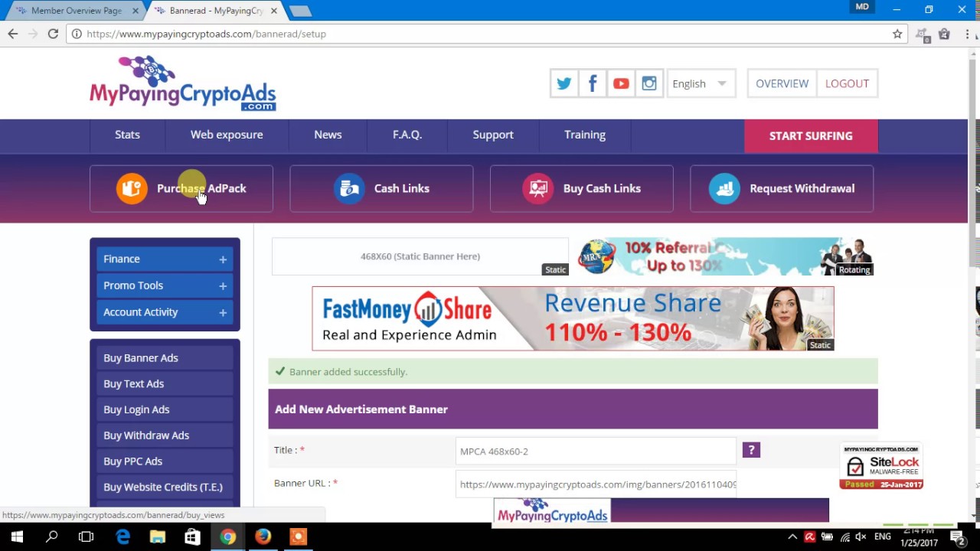
Task: Open Chrome three-dot menu
Action: (966, 34)
